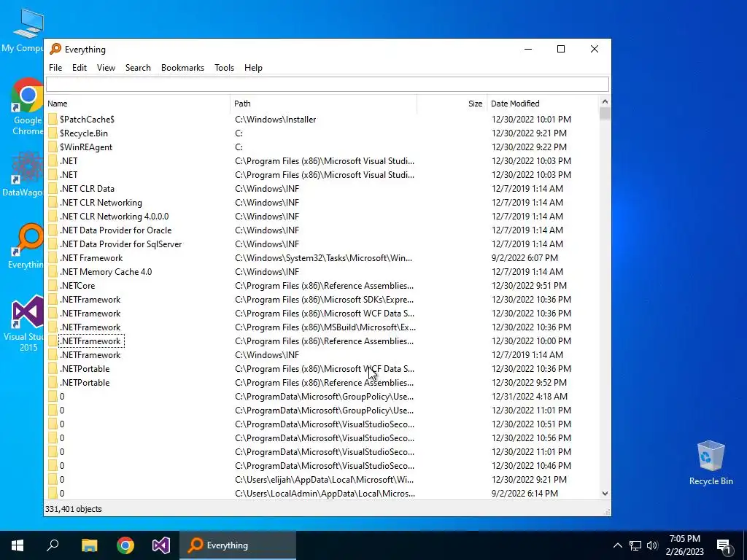Screen dimensions: 747x560
Task: Click the Everything app icon in the title bar
Action: click(x=55, y=49)
